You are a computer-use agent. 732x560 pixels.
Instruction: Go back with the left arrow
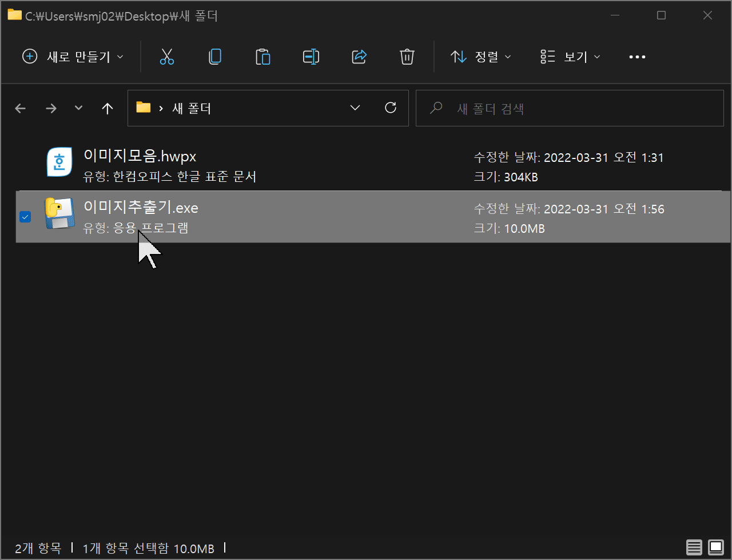21,108
